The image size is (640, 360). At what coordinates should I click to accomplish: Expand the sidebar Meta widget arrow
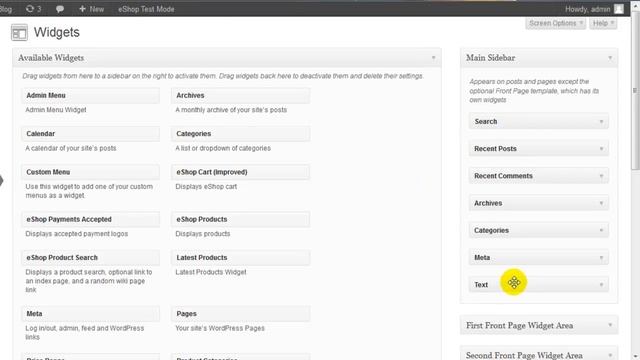pos(601,258)
